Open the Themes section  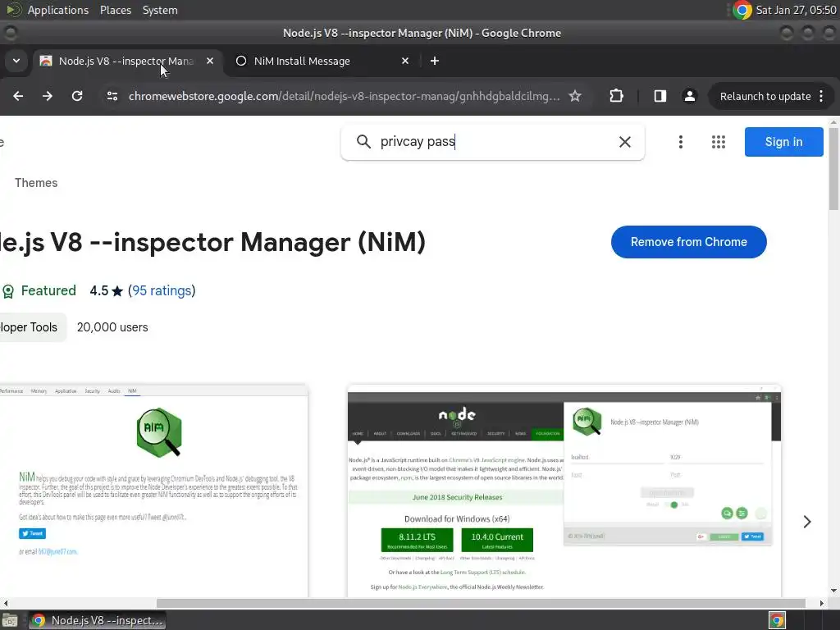[36, 183]
